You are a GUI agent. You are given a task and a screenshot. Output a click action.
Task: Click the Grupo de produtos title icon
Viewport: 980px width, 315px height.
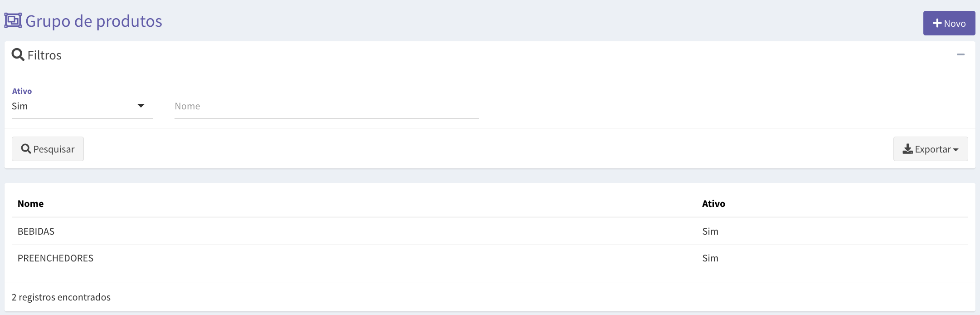(13, 21)
